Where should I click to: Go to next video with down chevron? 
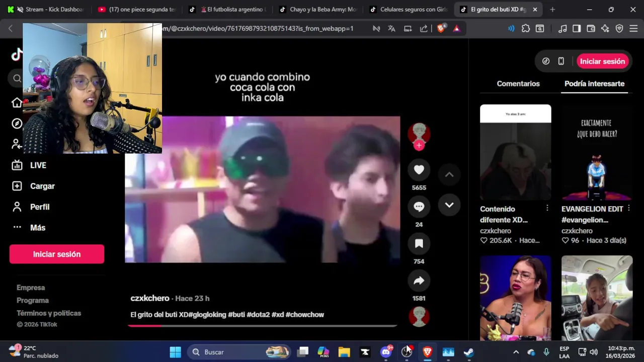point(449,205)
